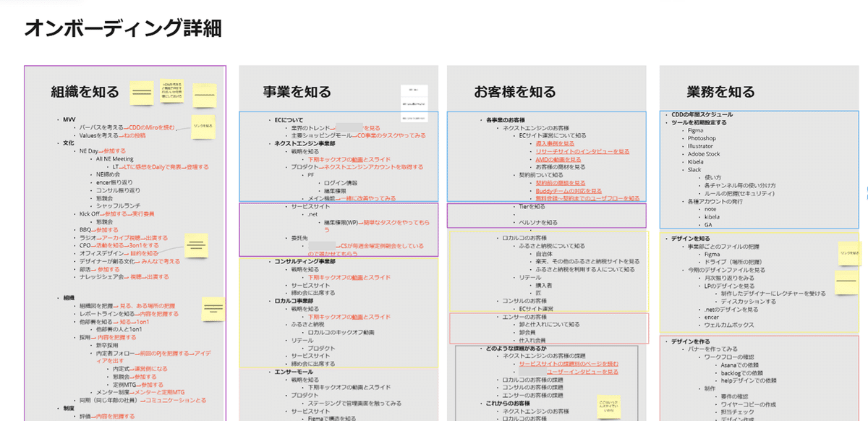Click the Kick Off item
Image resolution: width=868 pixels, height=421 pixels.
pyautogui.click(x=90, y=214)
